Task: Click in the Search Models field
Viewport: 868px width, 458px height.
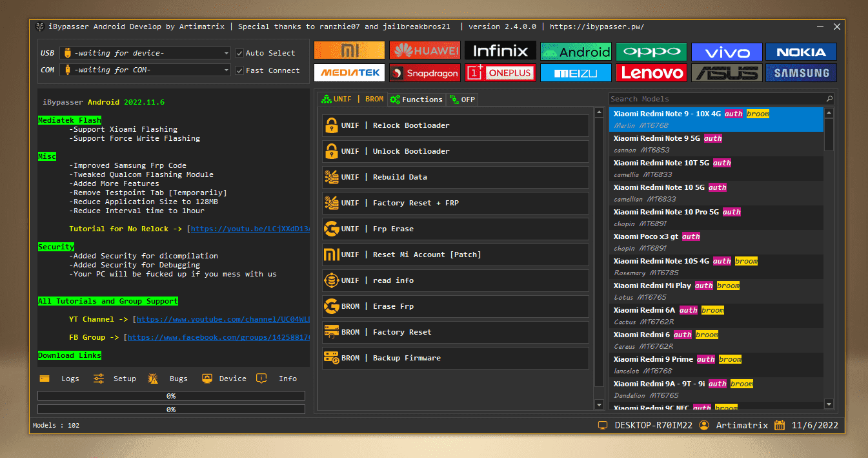Action: point(715,99)
